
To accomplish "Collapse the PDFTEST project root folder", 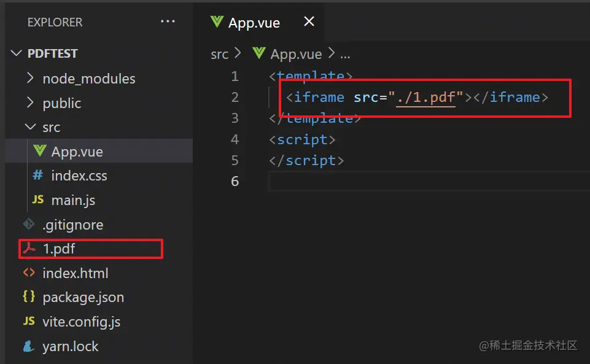I will [x=17, y=53].
